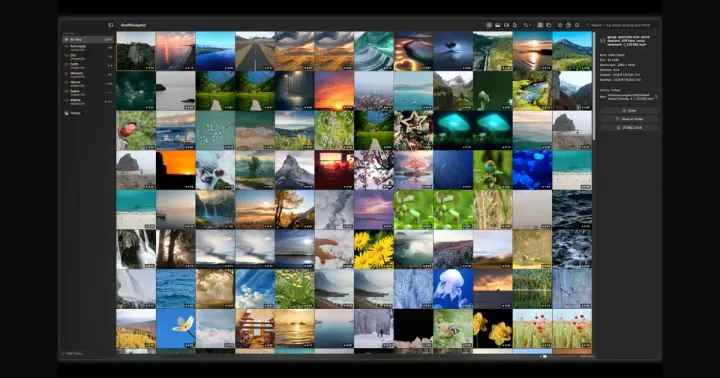Click the Open button in info panel
Image resolution: width=720 pixels, height=378 pixels.
pyautogui.click(x=629, y=111)
